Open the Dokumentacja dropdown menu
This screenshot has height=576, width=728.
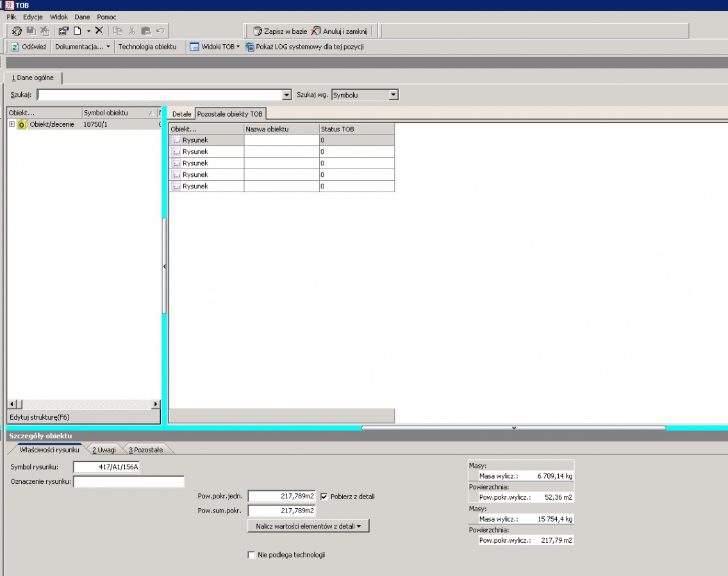click(82, 47)
